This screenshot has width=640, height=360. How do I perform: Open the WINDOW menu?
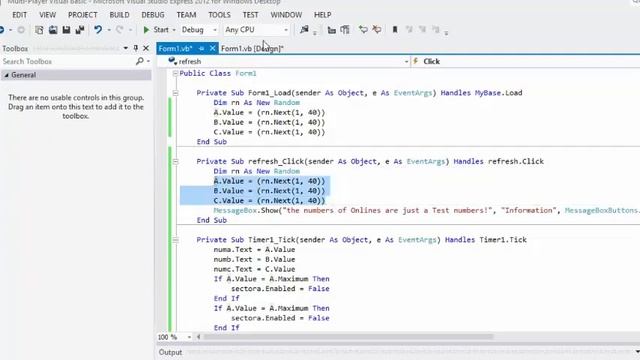click(x=286, y=15)
